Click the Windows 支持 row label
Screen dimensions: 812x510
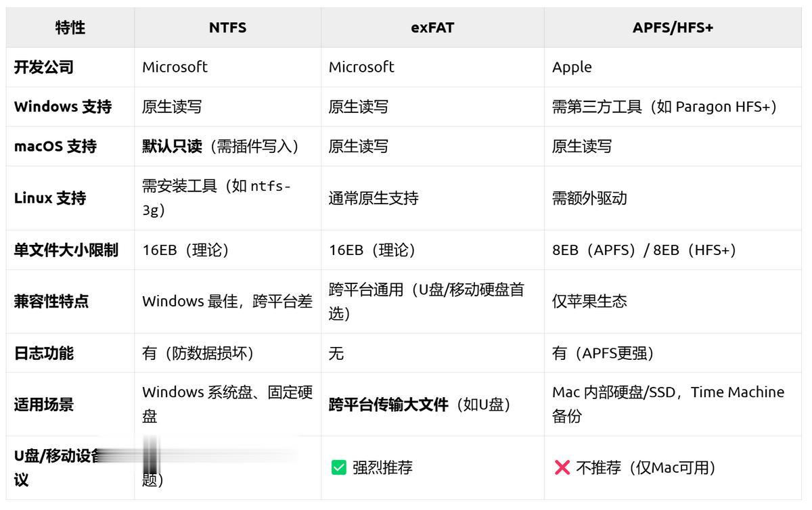63,107
